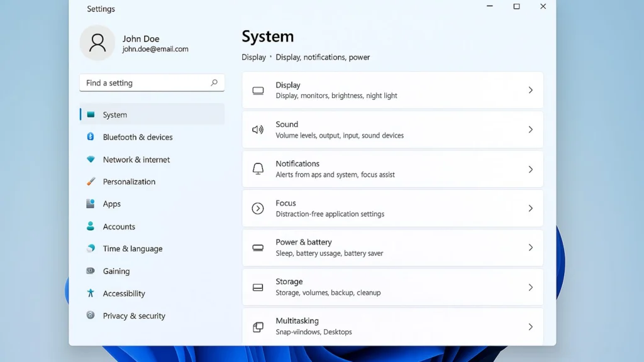
Task: Click the Display monitor icon
Action: [x=258, y=90]
